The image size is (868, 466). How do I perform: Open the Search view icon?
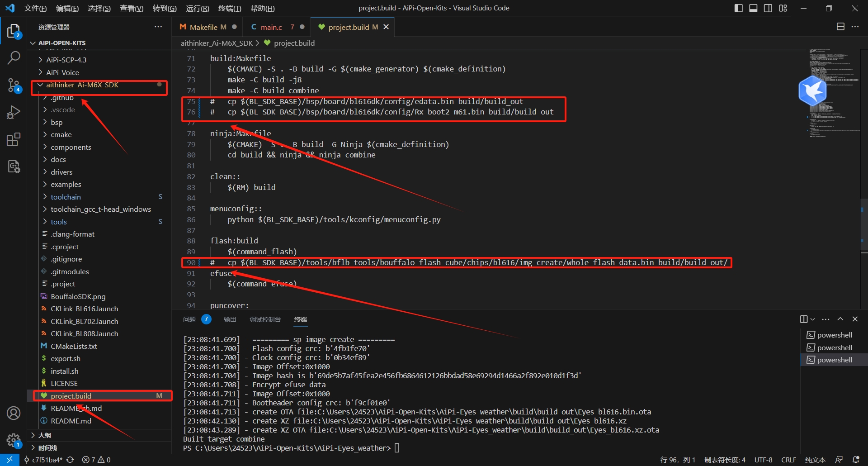click(14, 58)
